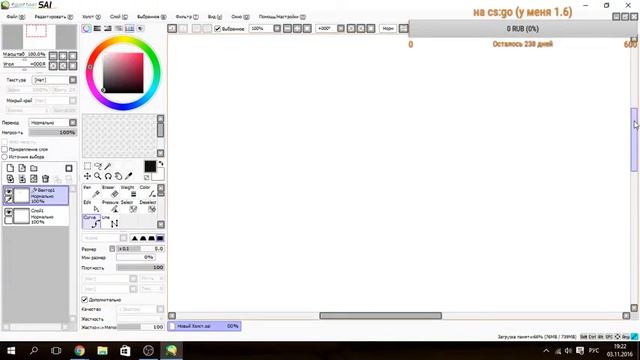640x360 pixels.
Task: Choose the vector Color tool
Action: (148, 191)
